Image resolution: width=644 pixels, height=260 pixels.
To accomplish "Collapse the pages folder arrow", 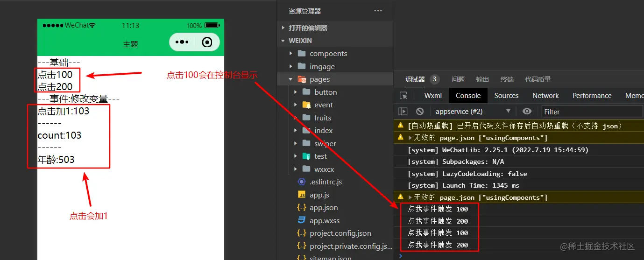I will coord(290,79).
